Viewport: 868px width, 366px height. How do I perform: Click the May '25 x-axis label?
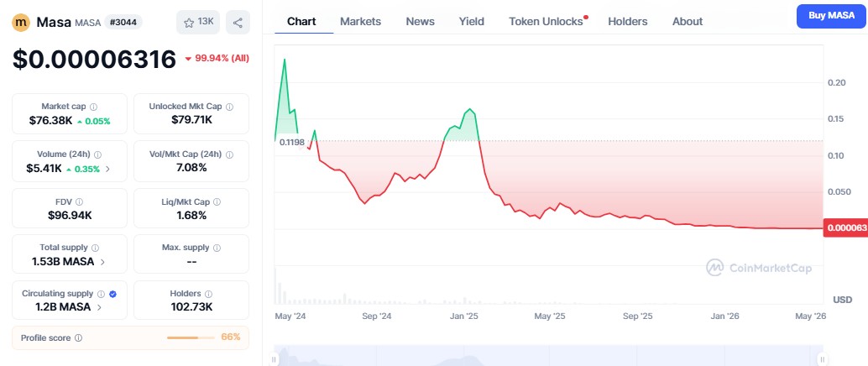coord(550,316)
